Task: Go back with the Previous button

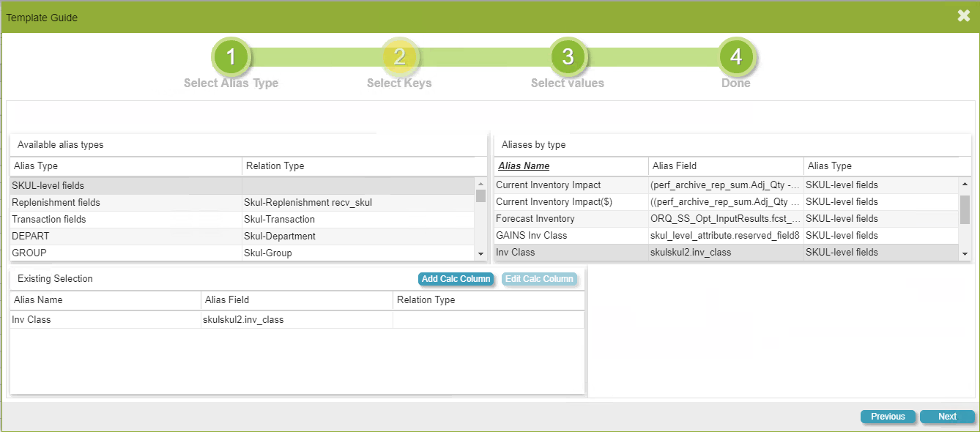Action: click(888, 417)
